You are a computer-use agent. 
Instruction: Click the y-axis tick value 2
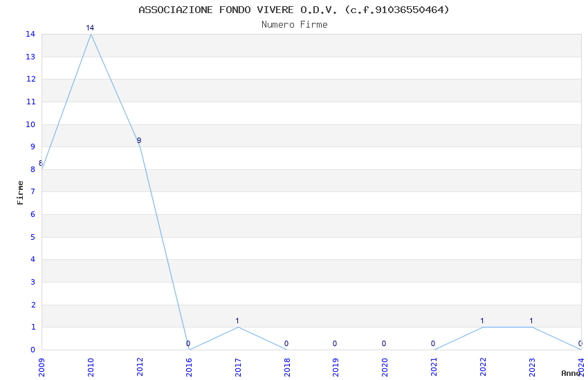33,305
